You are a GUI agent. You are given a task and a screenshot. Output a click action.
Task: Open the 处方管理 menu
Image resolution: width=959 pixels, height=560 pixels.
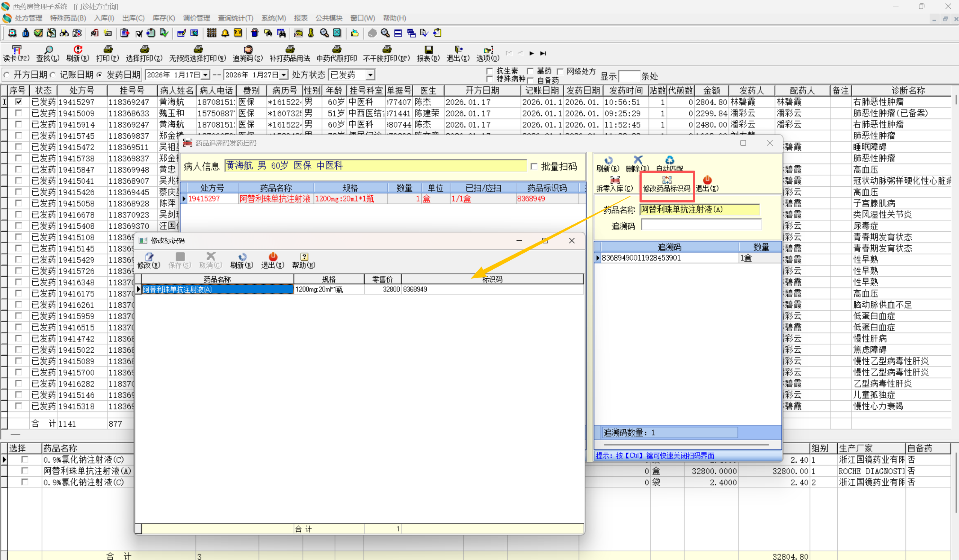[x=28, y=18]
